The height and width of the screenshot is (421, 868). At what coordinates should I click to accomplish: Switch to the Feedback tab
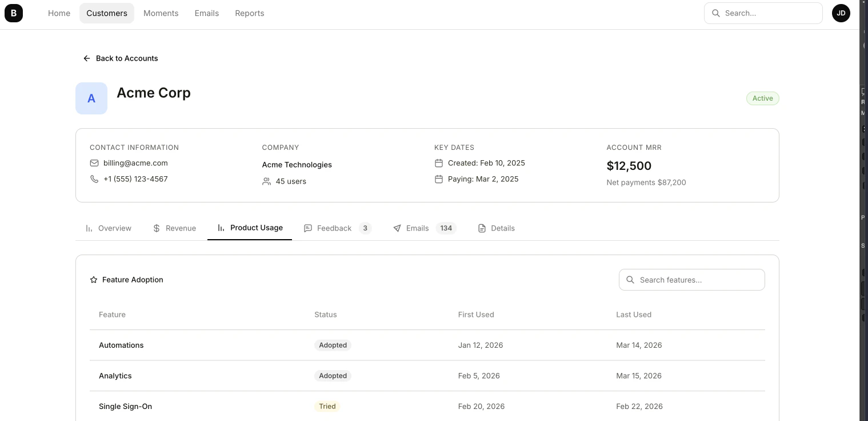click(x=334, y=228)
